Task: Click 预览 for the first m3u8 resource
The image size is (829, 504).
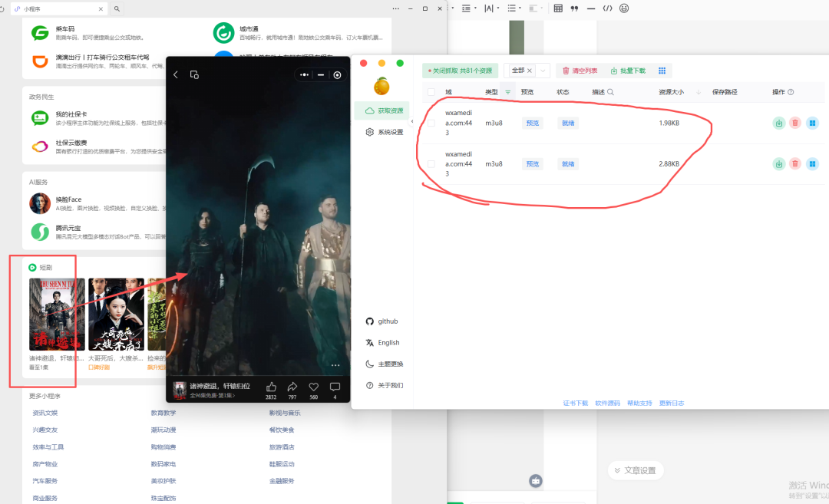Action: click(531, 123)
